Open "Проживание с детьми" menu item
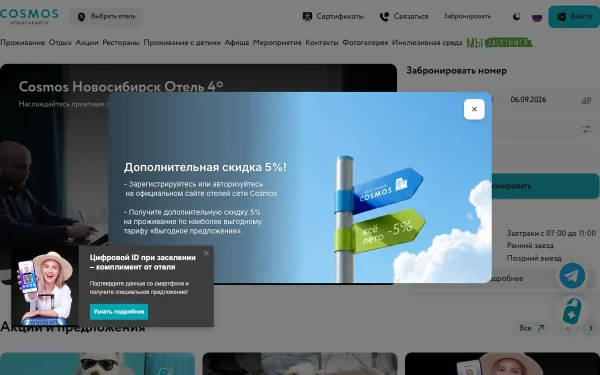Screen dimensions: 600x375 tap(182, 42)
